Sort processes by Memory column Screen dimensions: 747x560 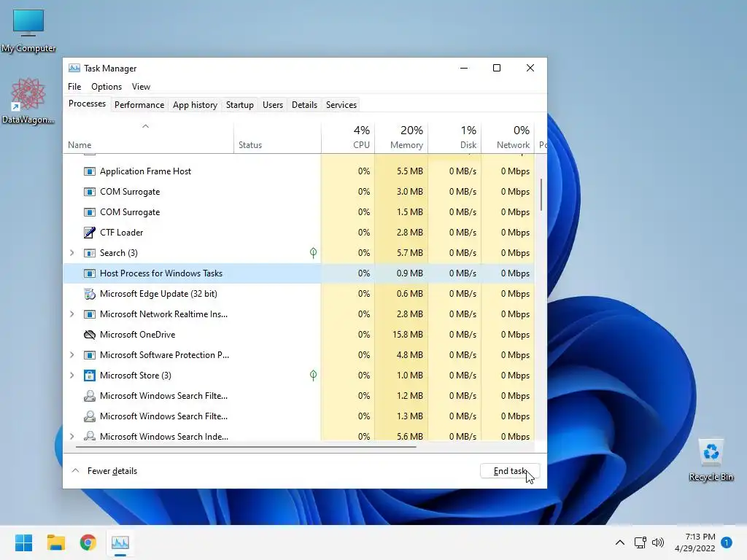(401, 138)
